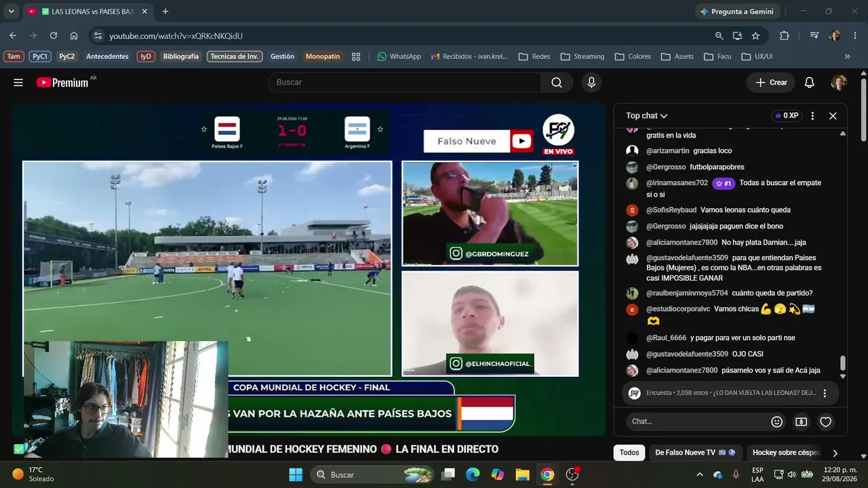Show hidden system tray icons
The image size is (868, 488).
[700, 474]
